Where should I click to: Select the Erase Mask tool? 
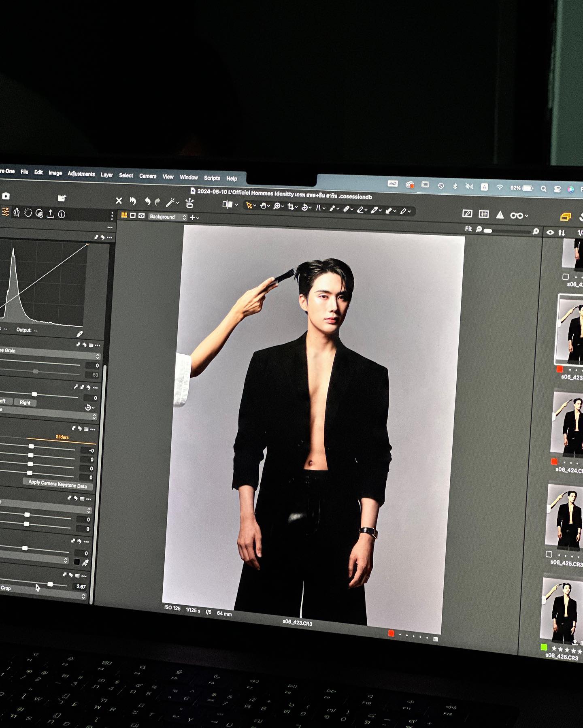click(360, 209)
